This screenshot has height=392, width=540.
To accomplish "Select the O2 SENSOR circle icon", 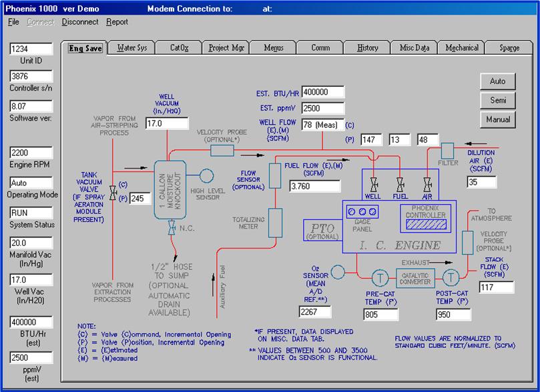I will pos(338,272).
